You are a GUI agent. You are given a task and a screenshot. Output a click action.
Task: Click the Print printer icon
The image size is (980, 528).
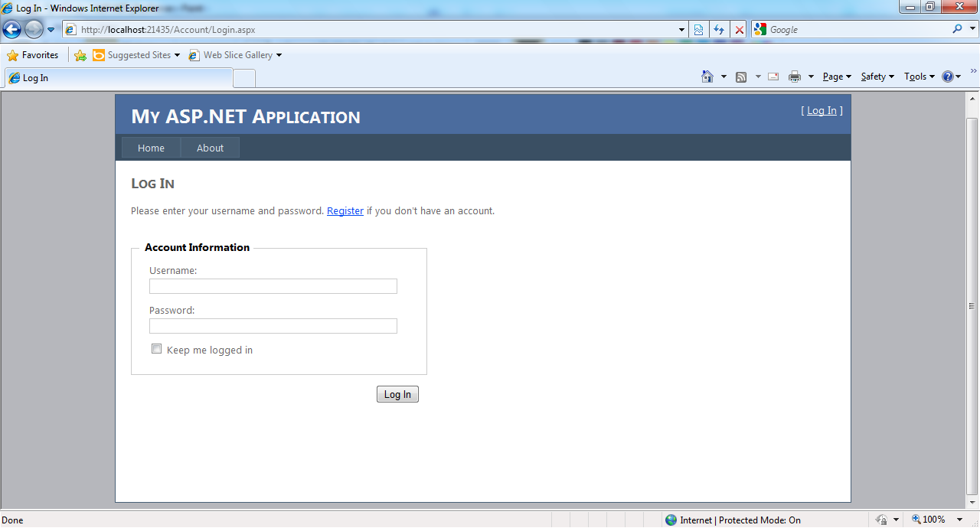795,77
